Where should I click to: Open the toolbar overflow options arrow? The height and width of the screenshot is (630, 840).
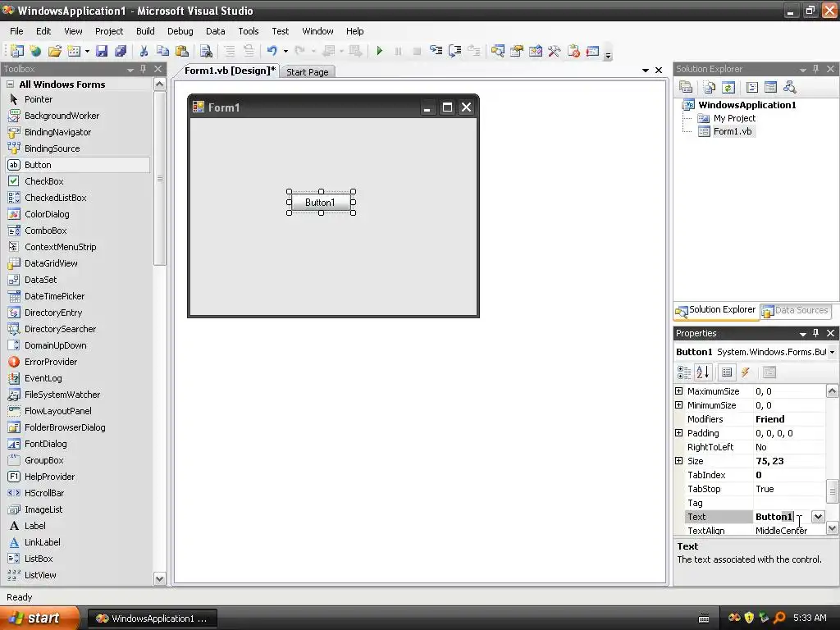pyautogui.click(x=608, y=55)
